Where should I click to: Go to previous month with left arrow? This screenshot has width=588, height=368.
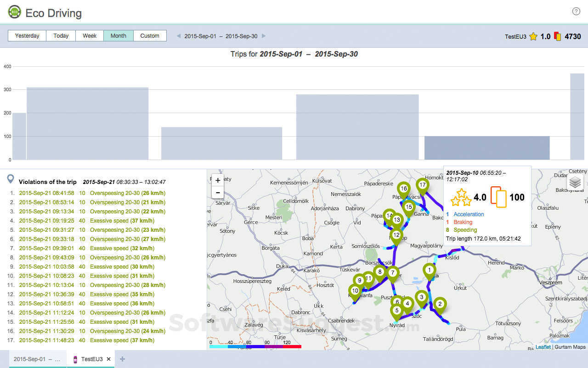tap(179, 36)
